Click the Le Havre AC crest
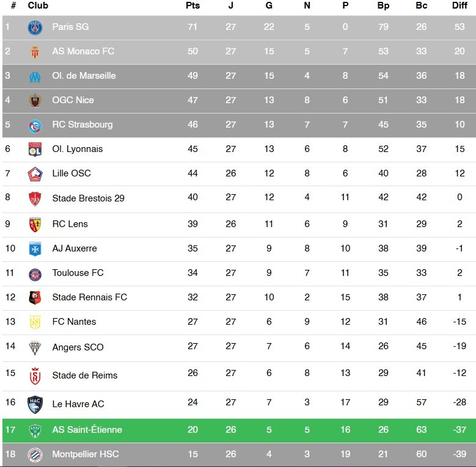The image size is (476, 467). tap(35, 404)
